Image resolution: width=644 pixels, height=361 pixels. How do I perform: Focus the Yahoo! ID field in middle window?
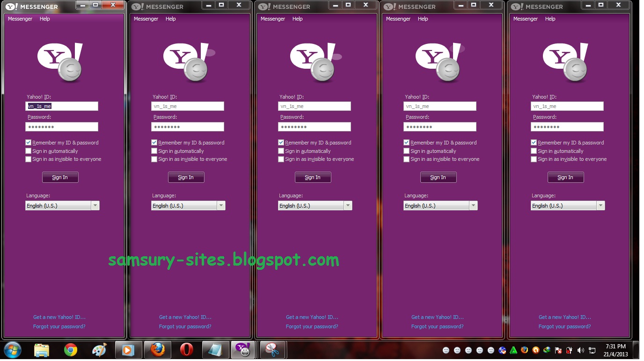(x=315, y=106)
